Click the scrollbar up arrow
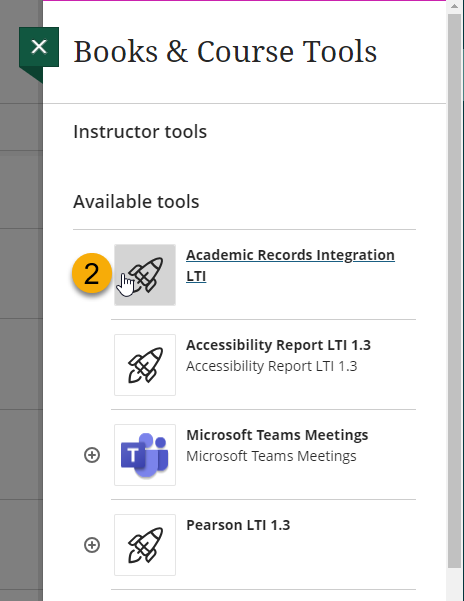 coord(454,6)
